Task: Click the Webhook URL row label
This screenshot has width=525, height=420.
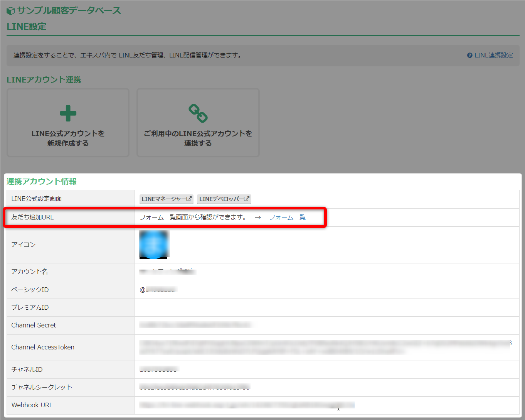Action: tap(32, 405)
